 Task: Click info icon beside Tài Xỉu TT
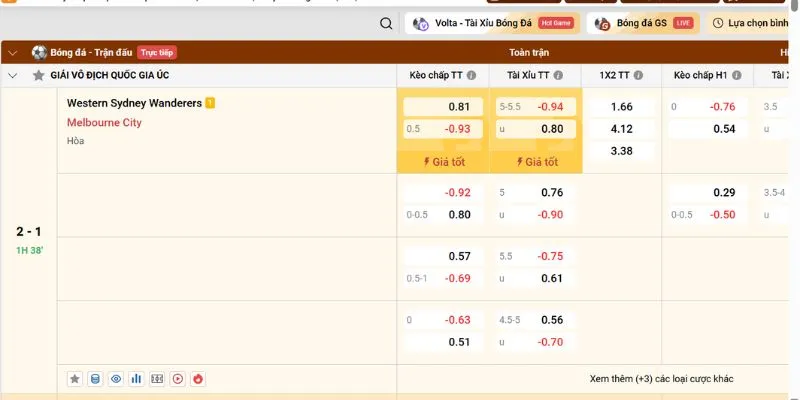[557, 75]
